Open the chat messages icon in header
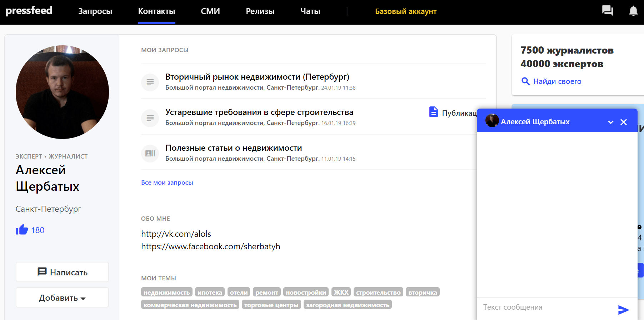The width and height of the screenshot is (644, 320). [607, 11]
